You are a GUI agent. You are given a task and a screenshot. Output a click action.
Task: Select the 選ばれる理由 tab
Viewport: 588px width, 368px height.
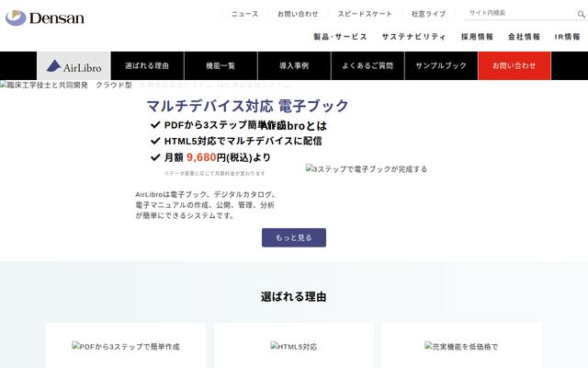pyautogui.click(x=147, y=65)
